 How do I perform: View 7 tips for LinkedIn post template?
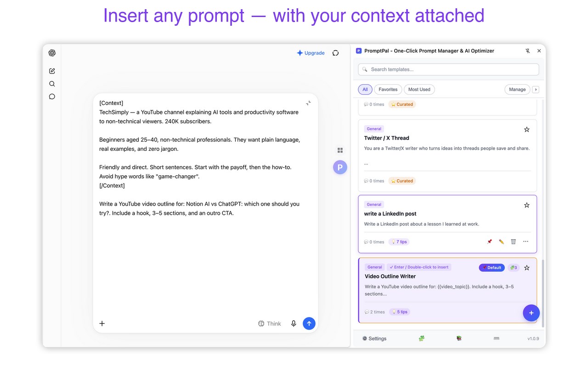tap(399, 242)
